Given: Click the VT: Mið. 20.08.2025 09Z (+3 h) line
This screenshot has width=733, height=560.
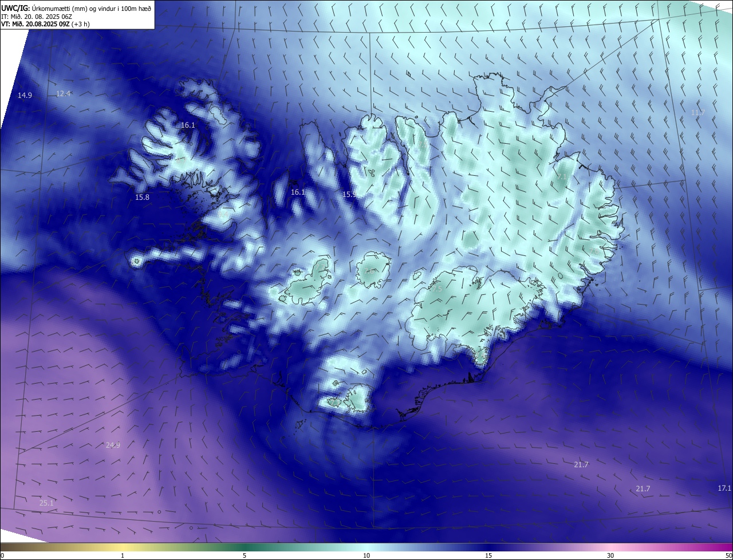Looking at the screenshot, I should [x=45, y=24].
